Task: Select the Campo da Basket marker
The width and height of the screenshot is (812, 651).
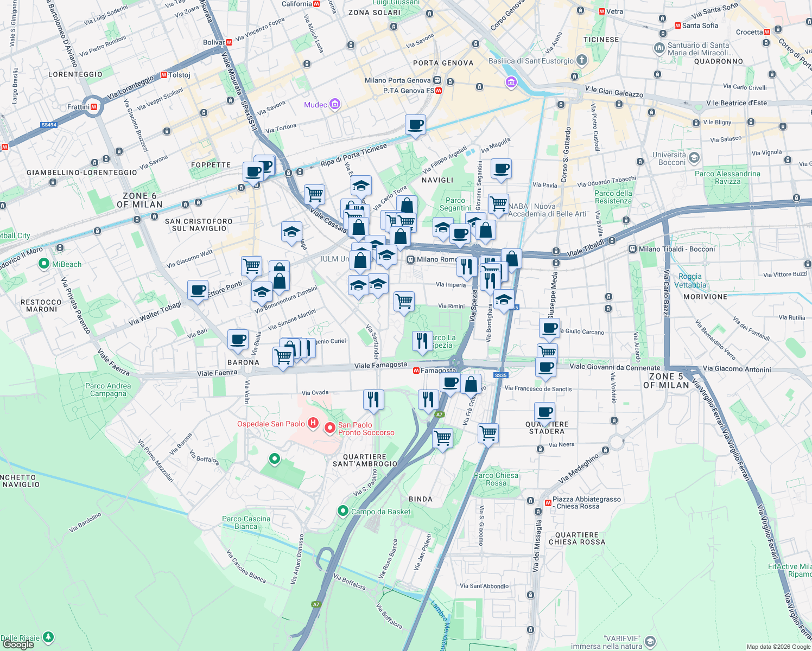Action: [342, 510]
